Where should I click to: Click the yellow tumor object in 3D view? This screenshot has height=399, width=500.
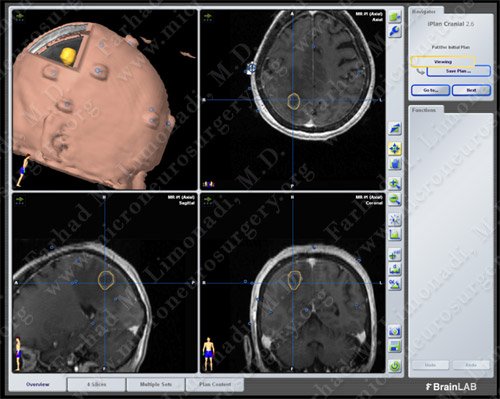click(x=68, y=57)
